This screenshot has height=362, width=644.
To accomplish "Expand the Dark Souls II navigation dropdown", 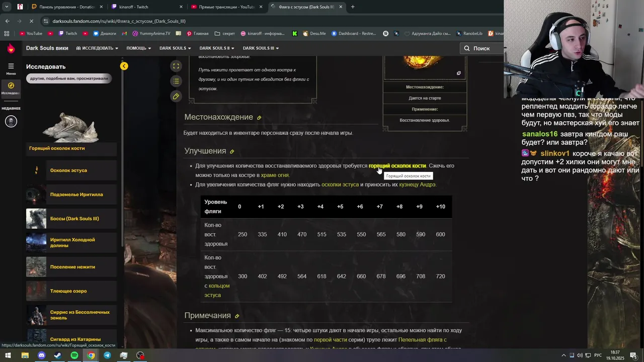I will coord(217,48).
